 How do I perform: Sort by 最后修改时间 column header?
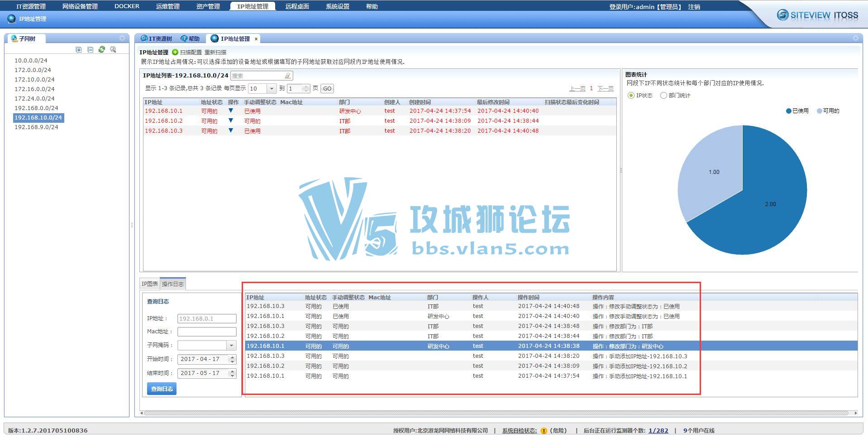click(493, 102)
